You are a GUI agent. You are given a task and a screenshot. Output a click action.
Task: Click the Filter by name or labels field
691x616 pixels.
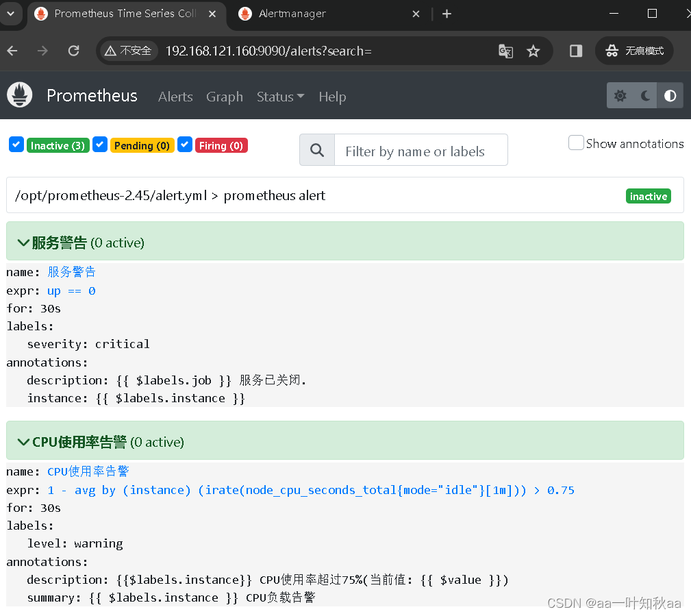[421, 150]
